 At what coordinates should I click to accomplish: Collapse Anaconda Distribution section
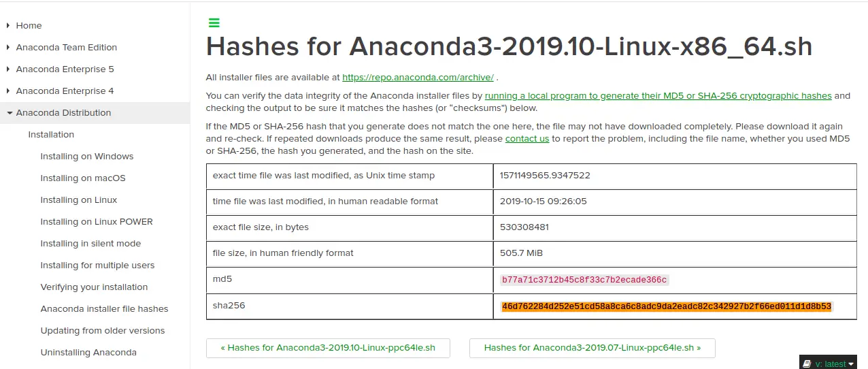point(10,113)
